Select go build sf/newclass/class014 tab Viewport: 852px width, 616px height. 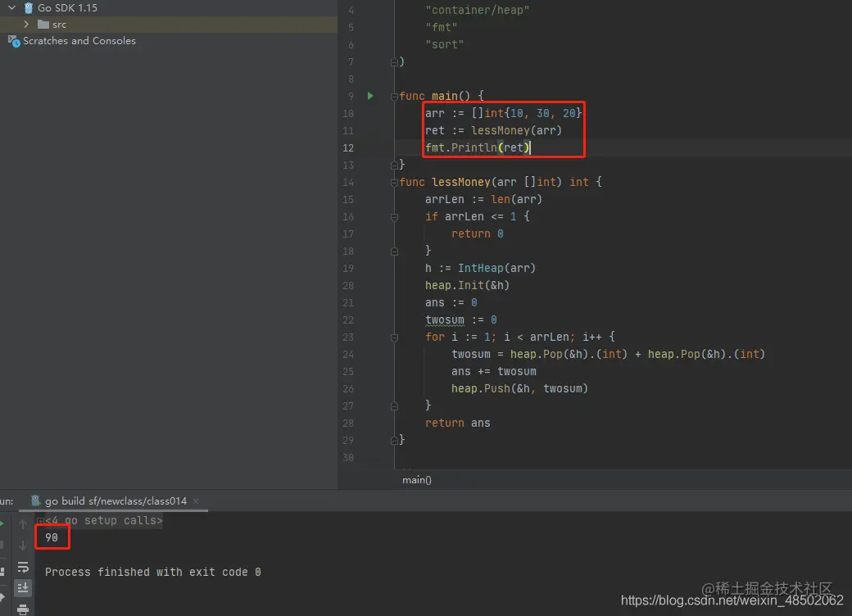116,500
